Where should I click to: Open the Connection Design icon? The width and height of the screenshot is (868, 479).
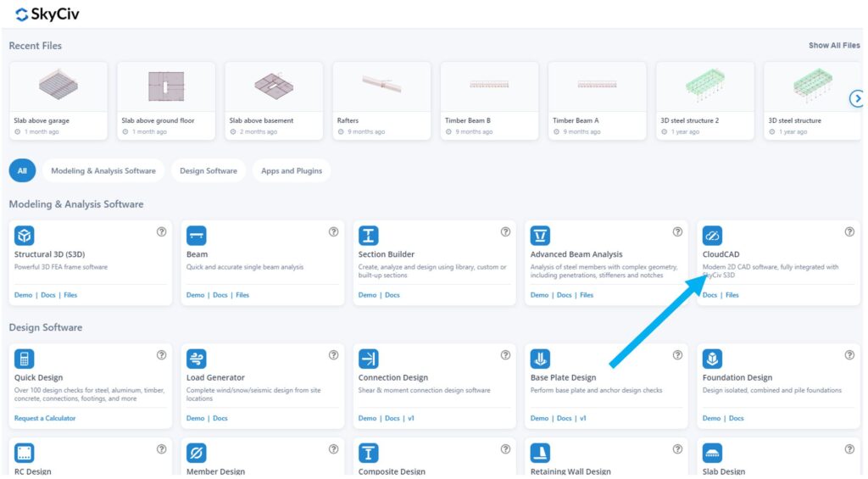pyautogui.click(x=368, y=359)
